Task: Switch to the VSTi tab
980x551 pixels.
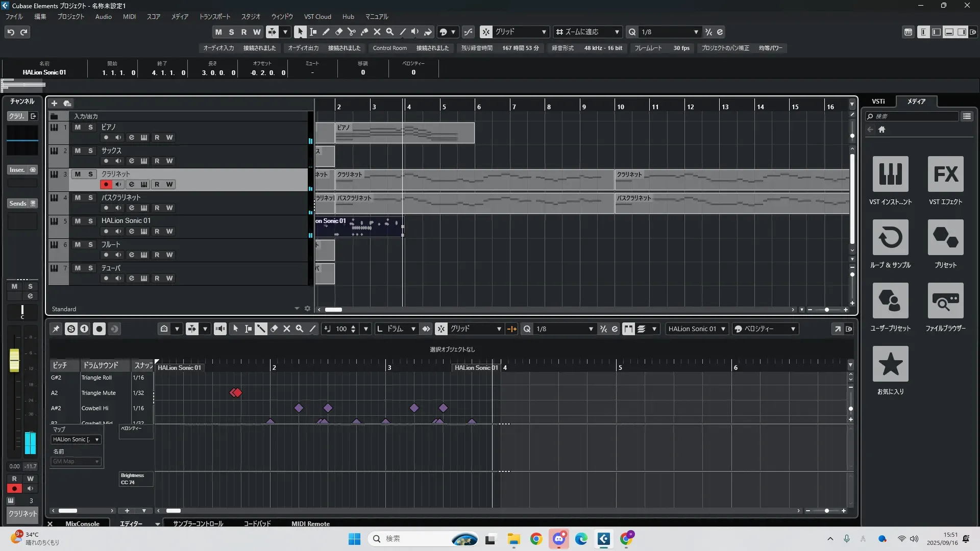Action: click(878, 102)
